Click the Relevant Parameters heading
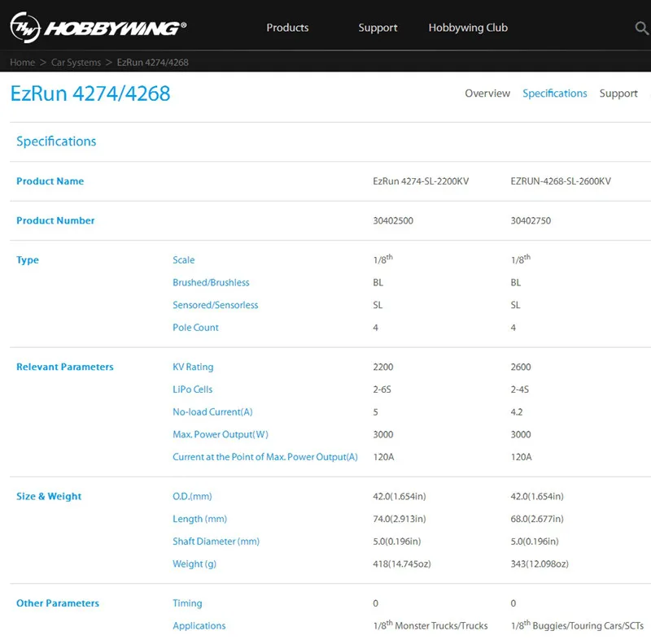651x644 pixels. click(x=65, y=368)
